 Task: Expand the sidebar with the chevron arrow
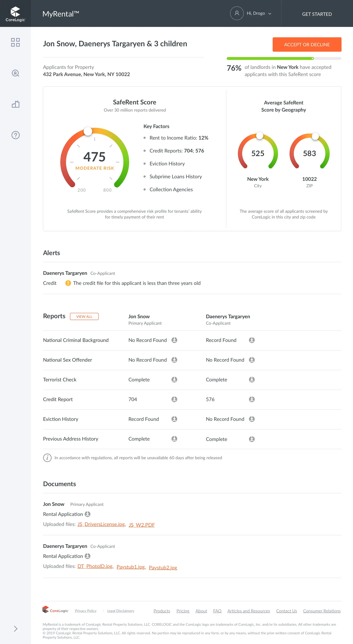click(x=15, y=629)
